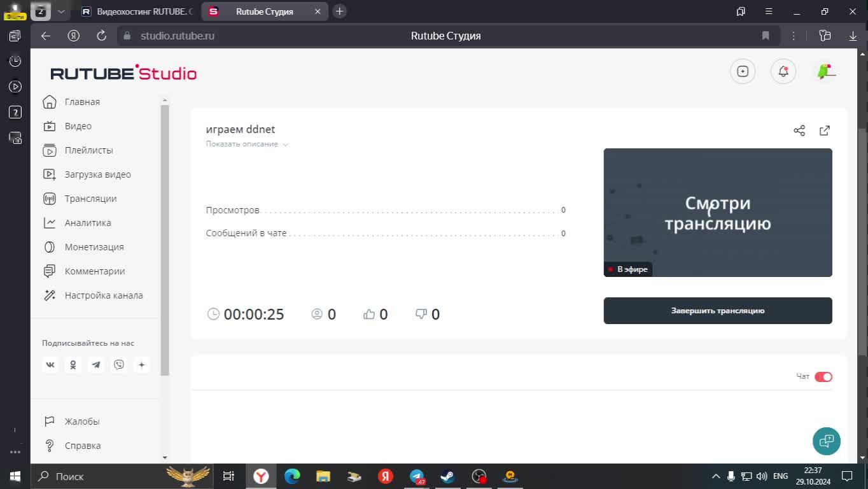Click the dislike thumbs-down counter icon
Image resolution: width=868 pixels, height=489 pixels.
(x=421, y=314)
